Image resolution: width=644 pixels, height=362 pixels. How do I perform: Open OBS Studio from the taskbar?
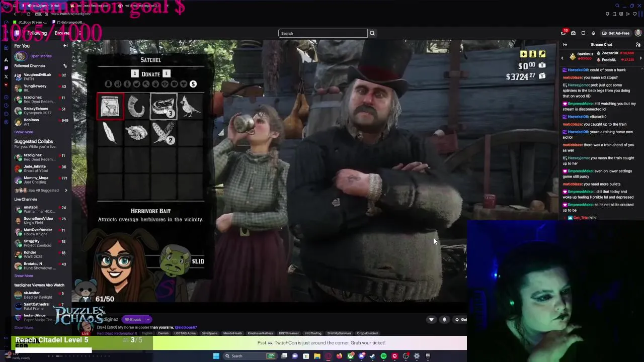tap(406, 356)
